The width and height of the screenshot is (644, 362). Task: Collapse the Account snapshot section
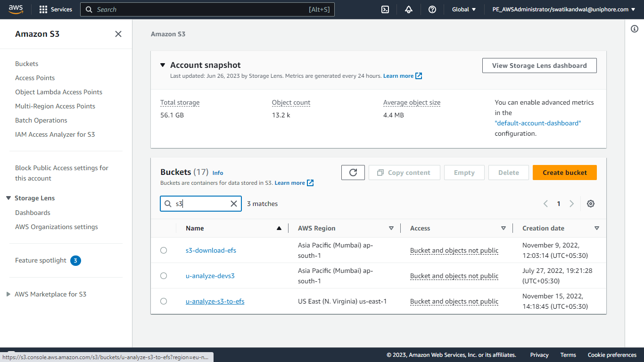[x=163, y=65]
